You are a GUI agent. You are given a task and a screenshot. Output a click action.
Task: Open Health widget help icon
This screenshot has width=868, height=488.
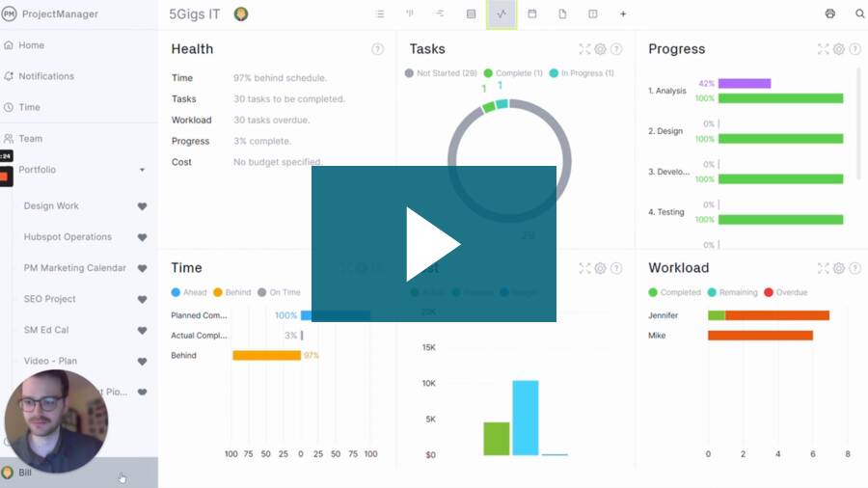pos(377,49)
